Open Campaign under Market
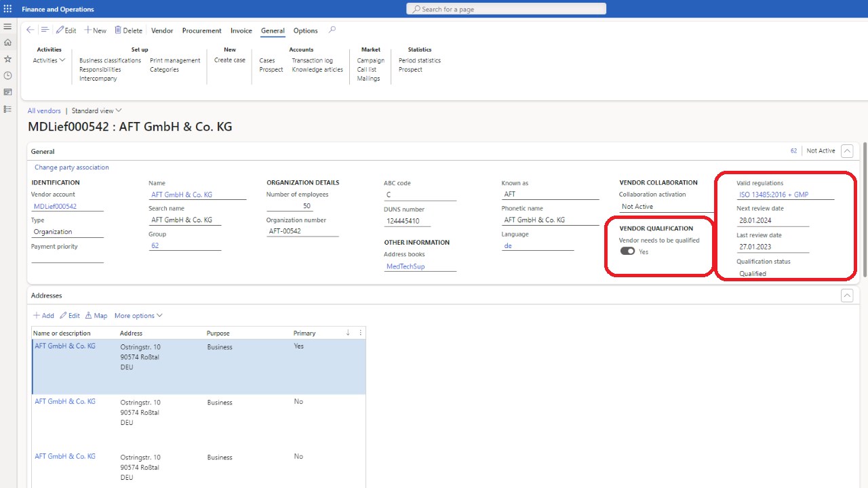This screenshot has width=868, height=488. [371, 60]
